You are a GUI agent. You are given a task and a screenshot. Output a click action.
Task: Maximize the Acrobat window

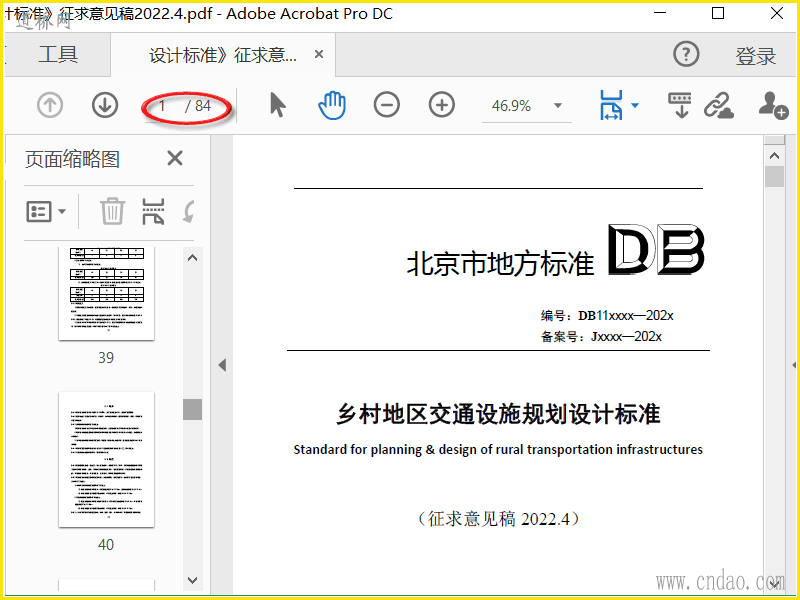click(x=718, y=13)
